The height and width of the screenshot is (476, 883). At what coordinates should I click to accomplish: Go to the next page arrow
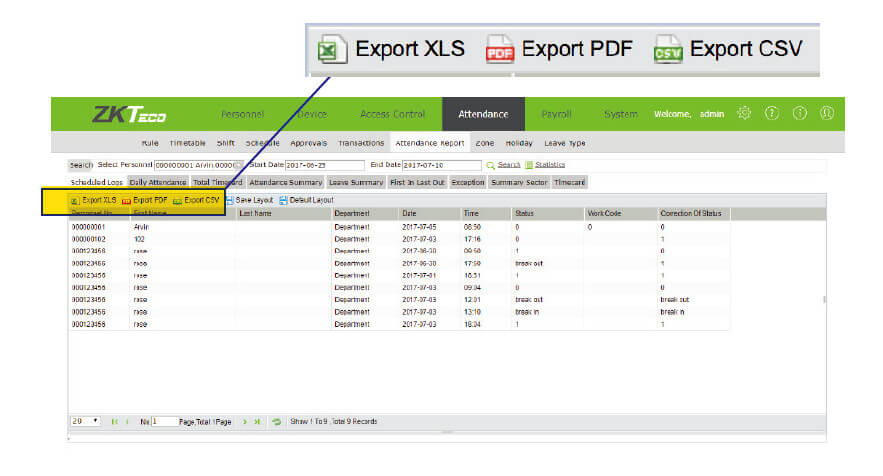pyautogui.click(x=246, y=421)
